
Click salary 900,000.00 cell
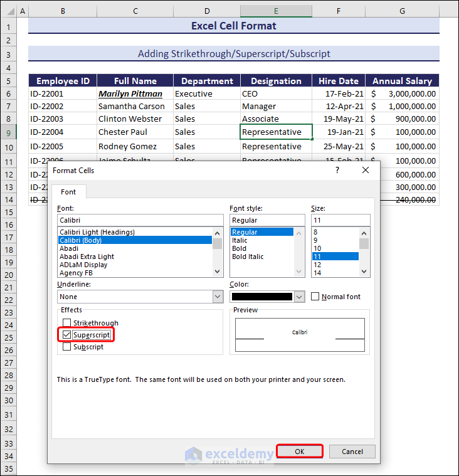point(402,119)
